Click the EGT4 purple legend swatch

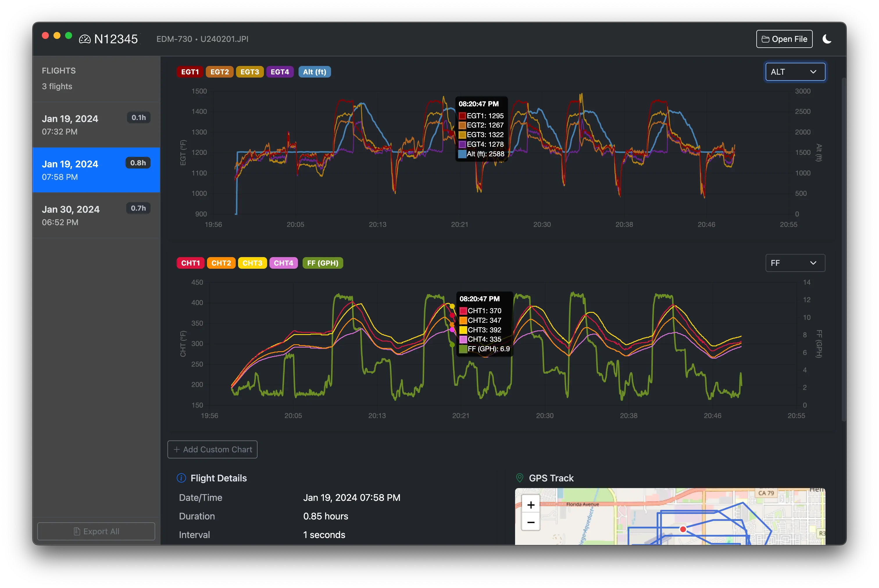point(280,72)
